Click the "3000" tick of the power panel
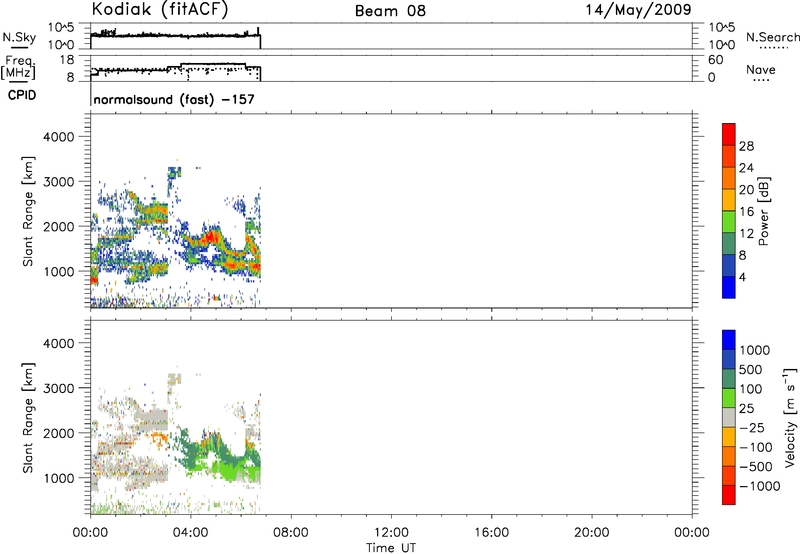Image resolution: width=800 pixels, height=554 pixels. coord(58,182)
